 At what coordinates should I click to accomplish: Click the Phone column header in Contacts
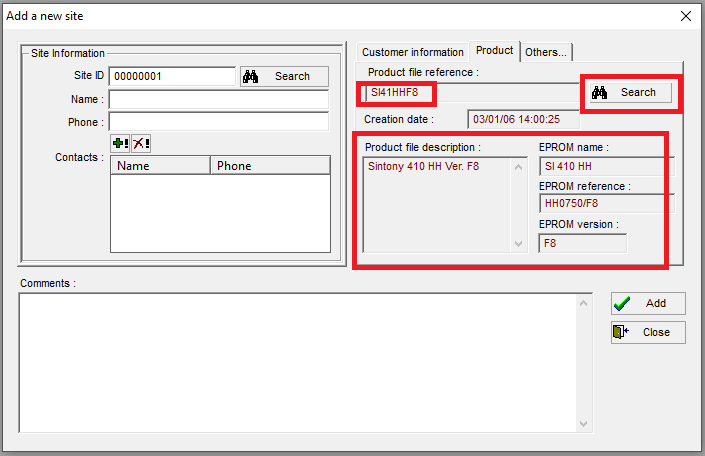click(269, 166)
